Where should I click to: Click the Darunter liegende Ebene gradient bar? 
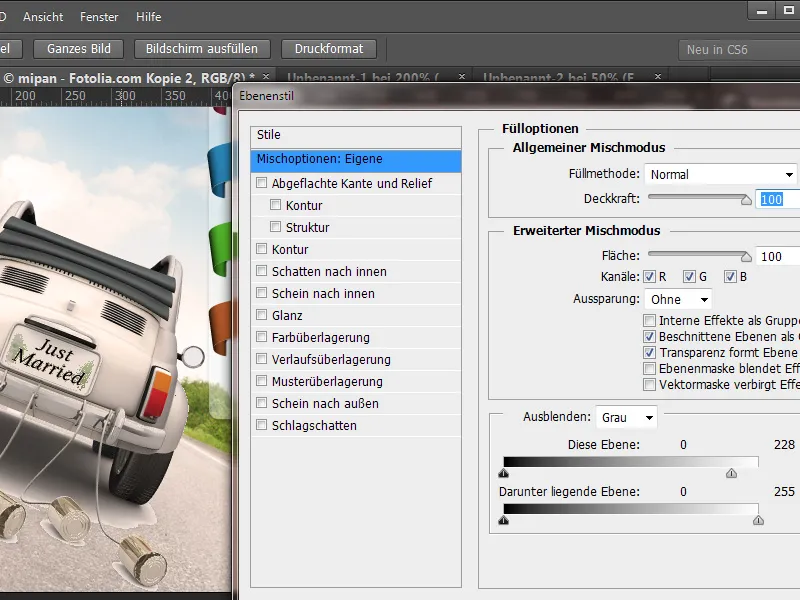pyautogui.click(x=631, y=509)
